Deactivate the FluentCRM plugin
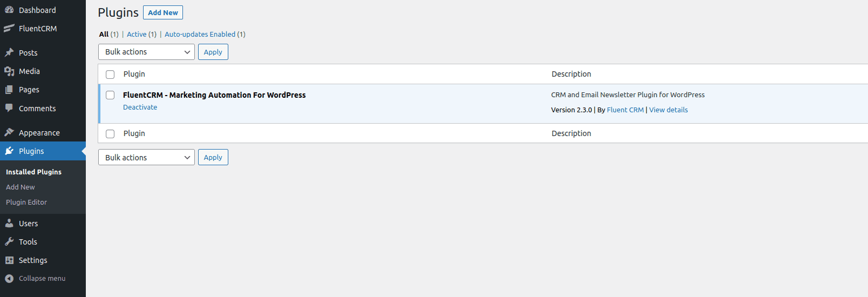Image resolution: width=868 pixels, height=297 pixels. pyautogui.click(x=140, y=107)
